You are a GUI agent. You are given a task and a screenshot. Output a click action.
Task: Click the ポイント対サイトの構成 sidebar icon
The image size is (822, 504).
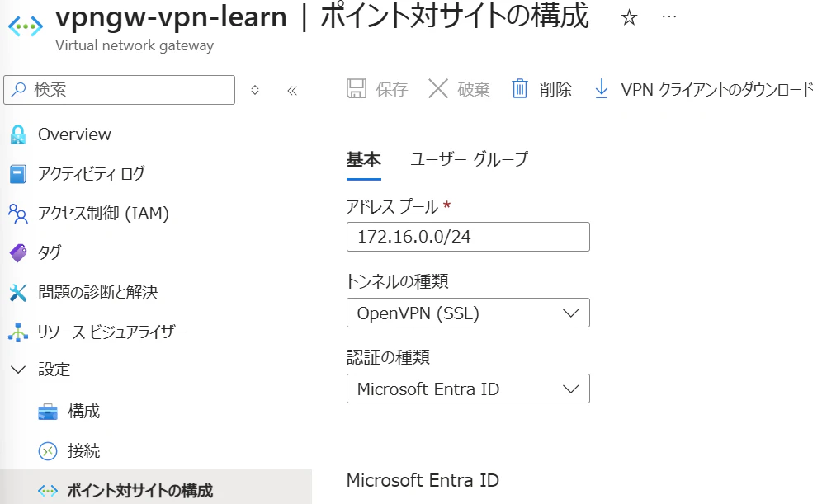pyautogui.click(x=48, y=491)
